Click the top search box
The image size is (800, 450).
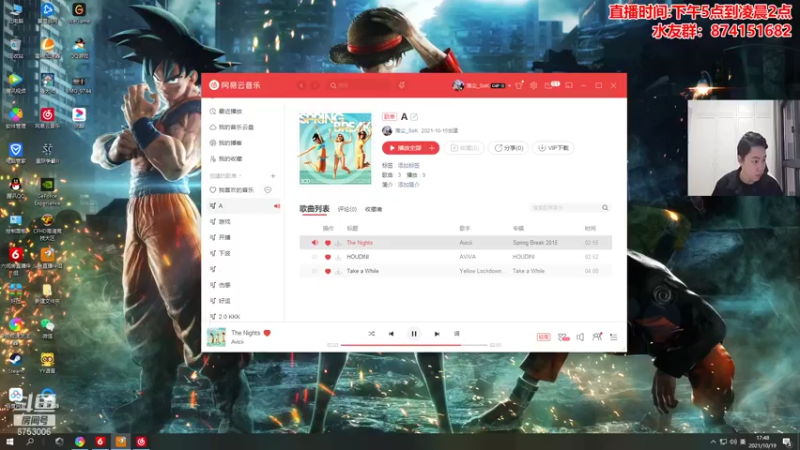click(360, 86)
